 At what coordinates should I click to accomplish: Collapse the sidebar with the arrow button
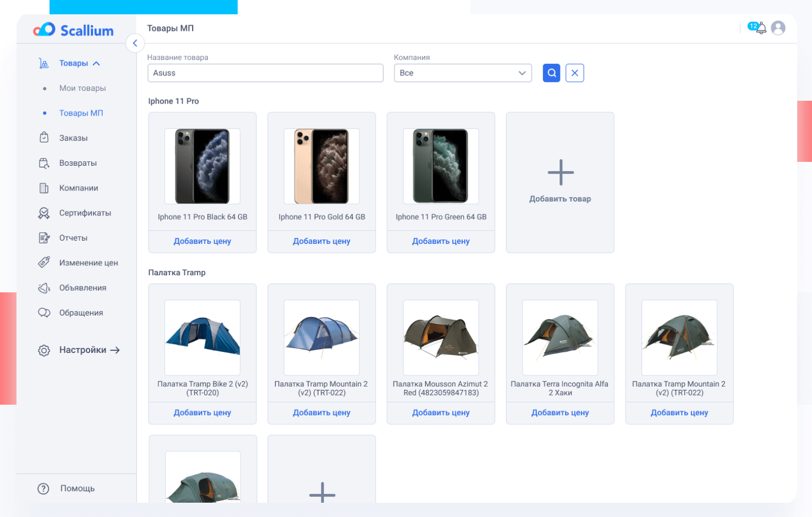(x=135, y=43)
